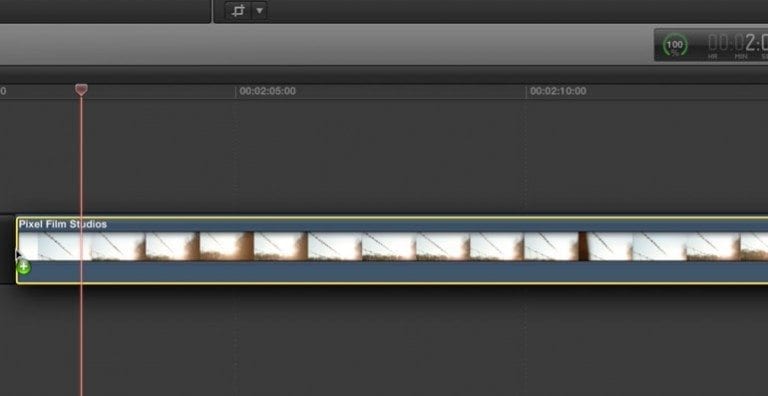Screen dimensions: 768x396
Task: Click the HR label in timecode display
Action: click(713, 57)
